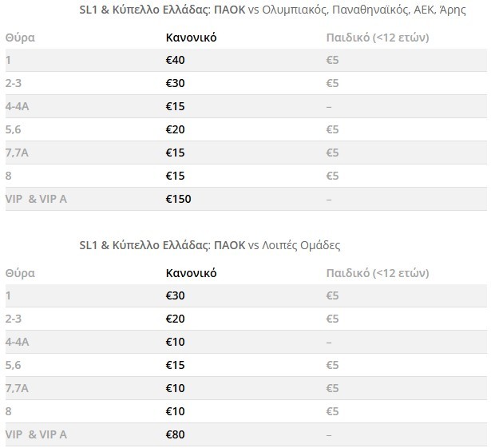491x448 pixels.
Task: Select the VIP & VIP A label in the Λοιπές Ομάδες table
Action: coord(36,434)
